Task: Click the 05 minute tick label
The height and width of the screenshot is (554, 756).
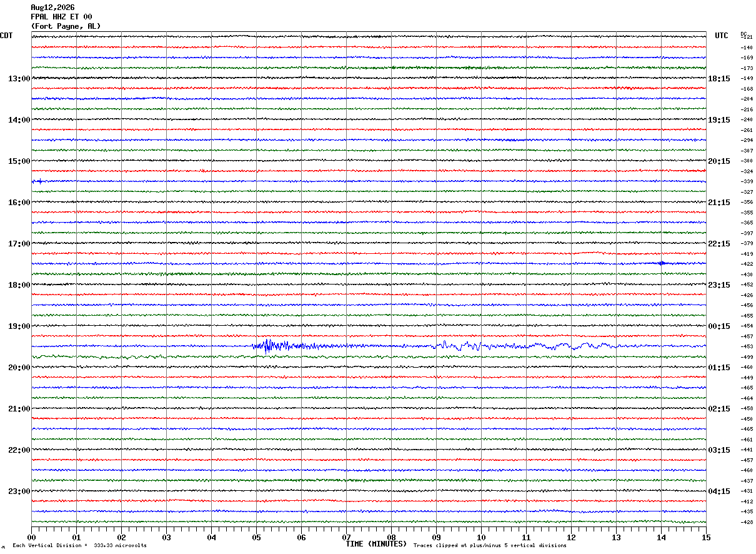Action: (x=256, y=538)
